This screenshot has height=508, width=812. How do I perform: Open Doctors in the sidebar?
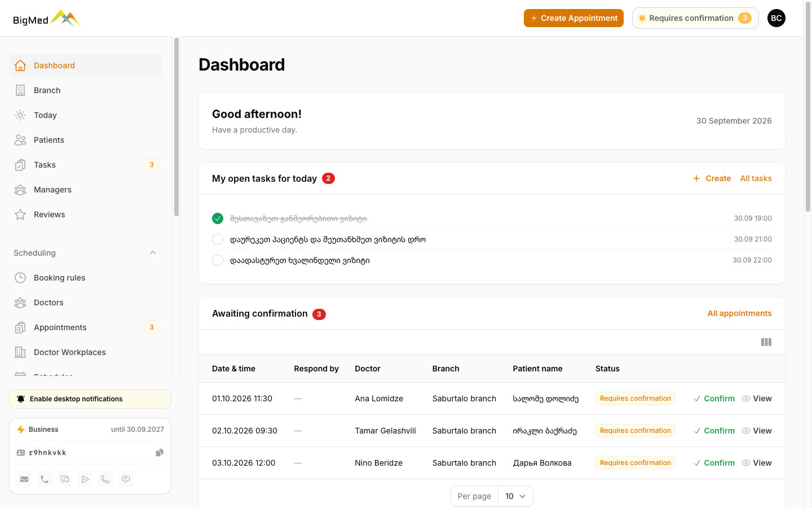click(86, 303)
